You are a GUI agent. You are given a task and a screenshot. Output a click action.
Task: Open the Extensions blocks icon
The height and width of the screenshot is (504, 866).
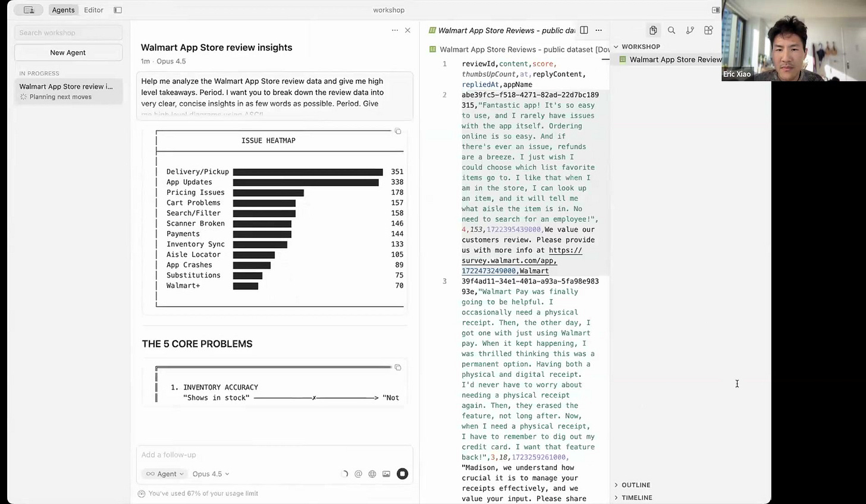[708, 30]
